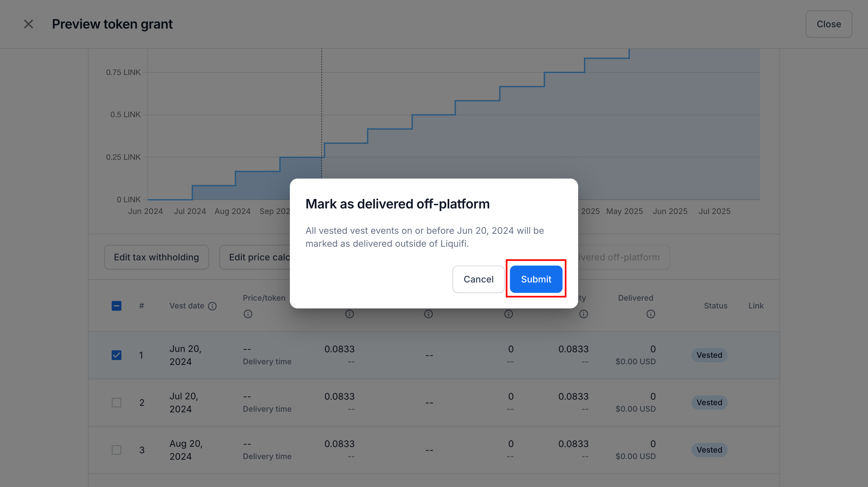868x487 pixels.
Task: Click the Link column header
Action: point(756,306)
